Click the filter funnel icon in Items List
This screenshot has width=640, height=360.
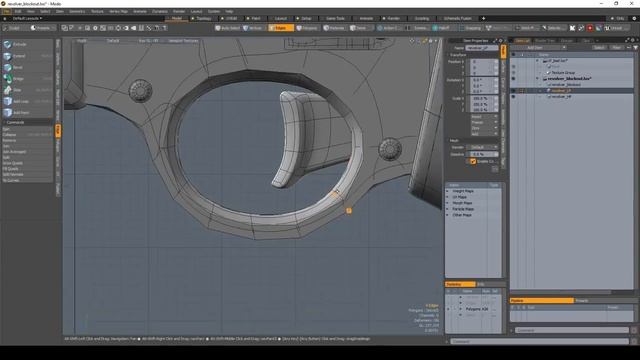coord(635,48)
